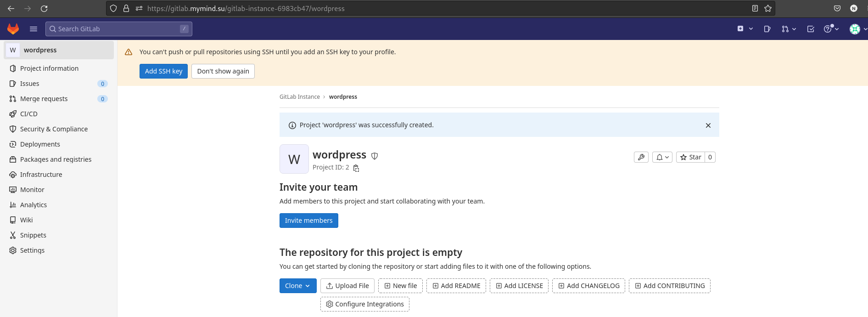Image resolution: width=868 pixels, height=317 pixels.
Task: Expand the notification bell dropdown
Action: click(x=662, y=157)
